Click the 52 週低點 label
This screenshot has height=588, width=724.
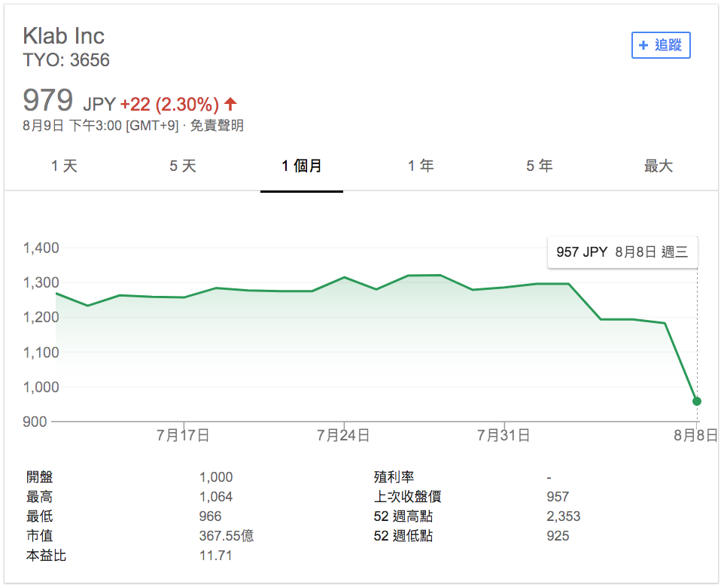pyautogui.click(x=403, y=536)
